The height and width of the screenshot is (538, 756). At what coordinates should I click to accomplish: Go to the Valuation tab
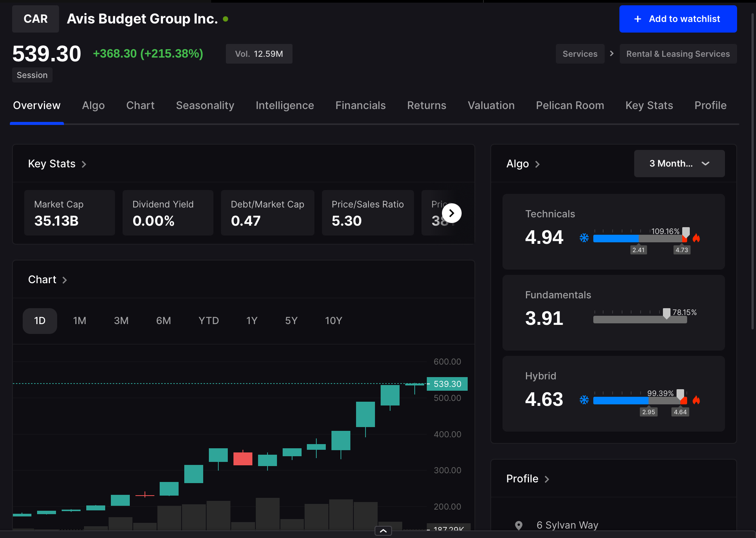491,105
